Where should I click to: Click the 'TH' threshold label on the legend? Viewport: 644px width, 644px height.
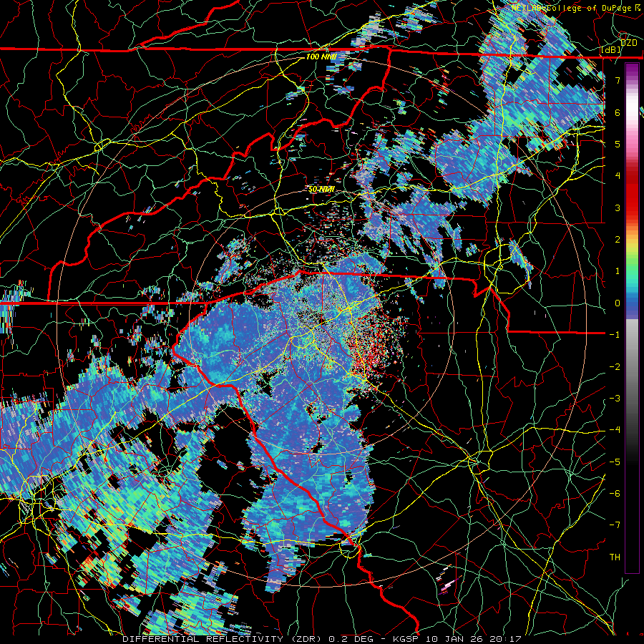pyautogui.click(x=615, y=557)
